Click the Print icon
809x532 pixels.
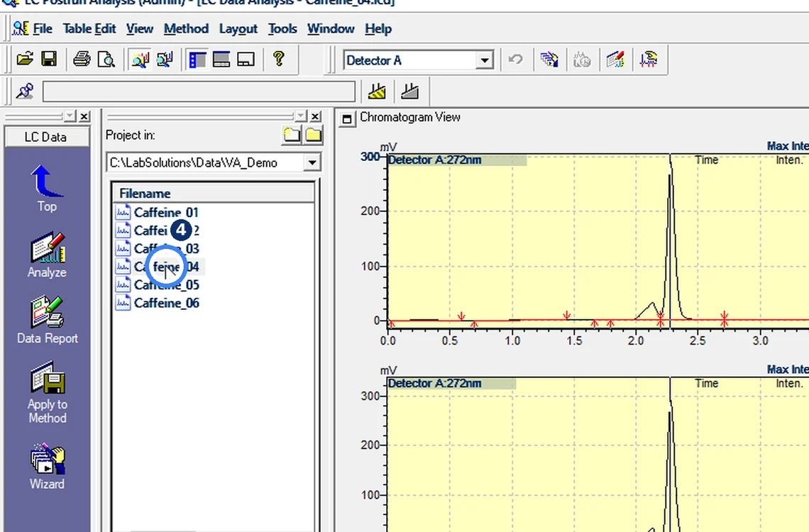pyautogui.click(x=82, y=60)
